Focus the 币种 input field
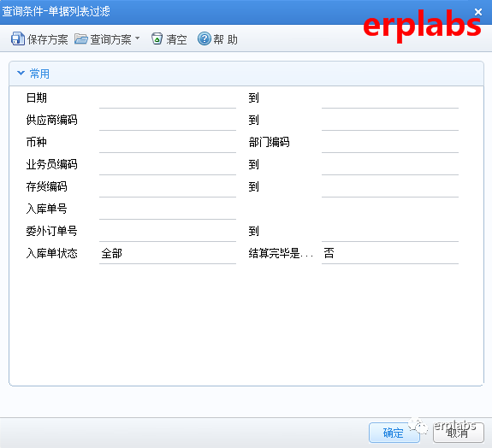Image resolution: width=492 pixels, height=448 pixels. click(168, 142)
